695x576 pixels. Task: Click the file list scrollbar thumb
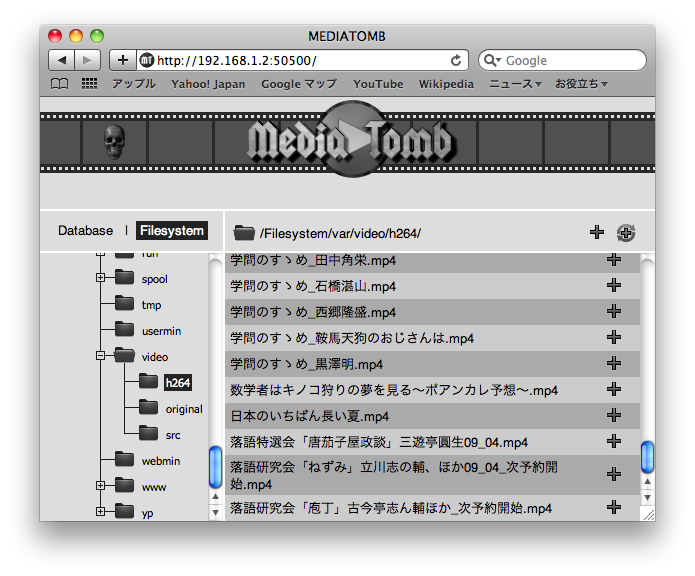[647, 456]
